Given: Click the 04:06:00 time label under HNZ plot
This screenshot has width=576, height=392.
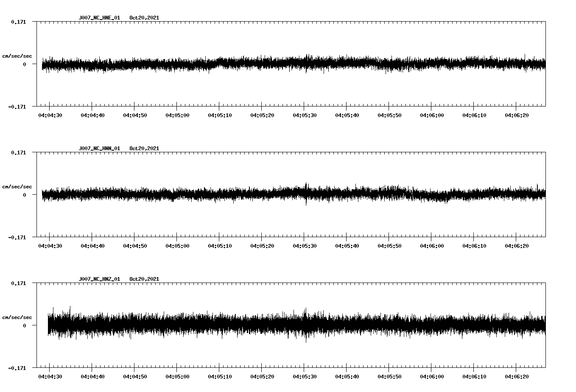Looking at the screenshot, I should pyautogui.click(x=432, y=376).
